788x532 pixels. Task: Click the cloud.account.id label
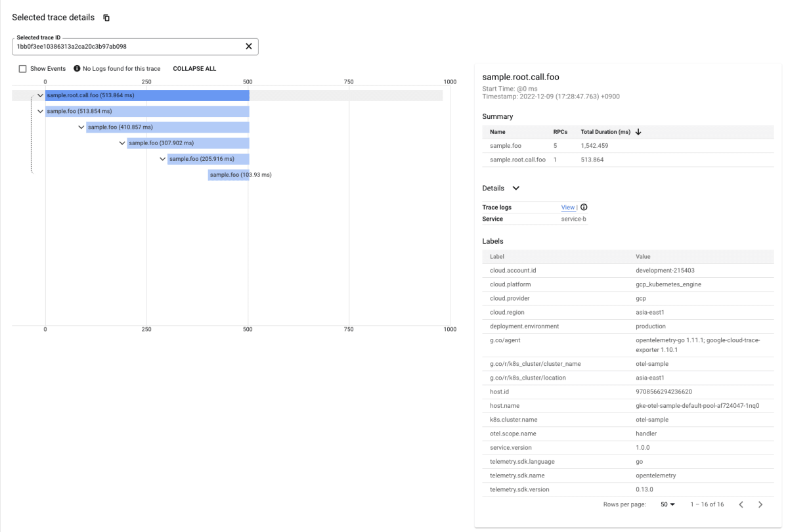pos(513,270)
